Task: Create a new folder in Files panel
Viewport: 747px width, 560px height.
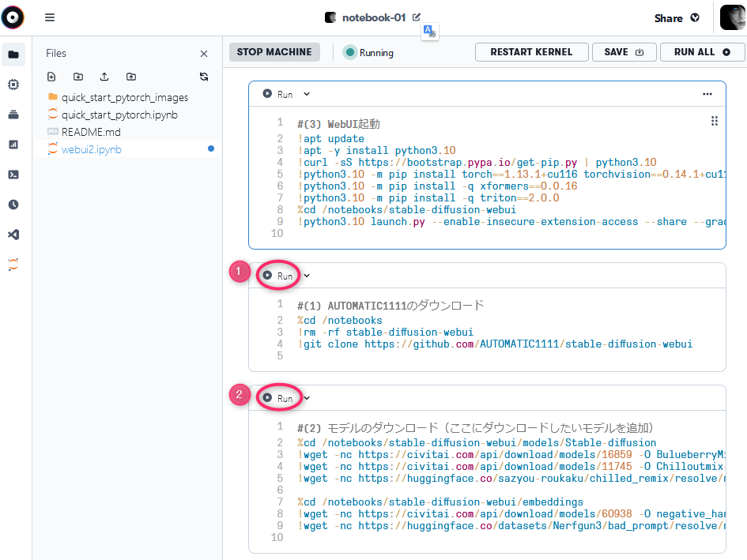Action: [77, 77]
